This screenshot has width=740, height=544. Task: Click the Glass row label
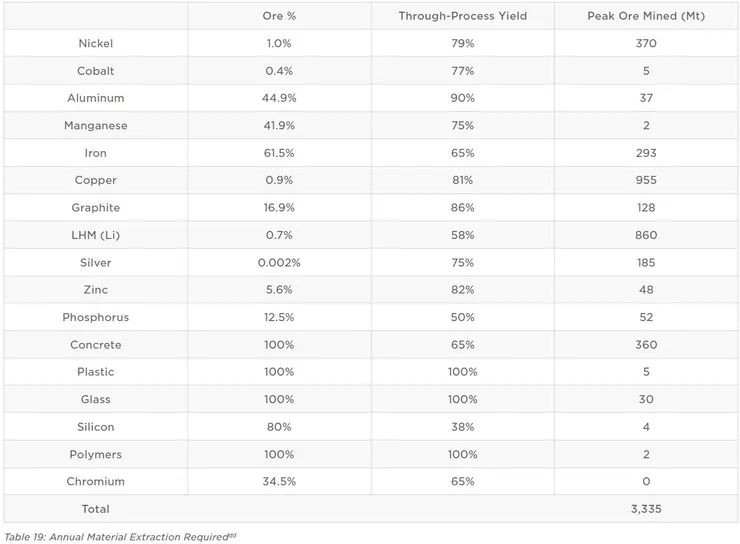pos(96,399)
